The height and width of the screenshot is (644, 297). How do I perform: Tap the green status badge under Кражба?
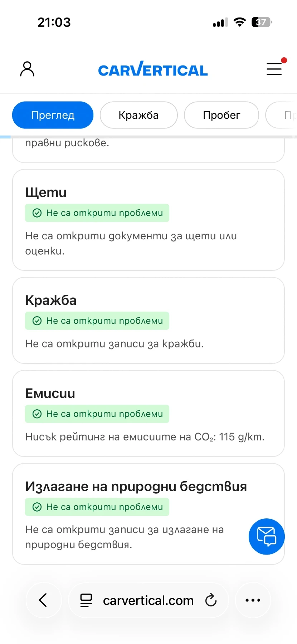(x=97, y=321)
